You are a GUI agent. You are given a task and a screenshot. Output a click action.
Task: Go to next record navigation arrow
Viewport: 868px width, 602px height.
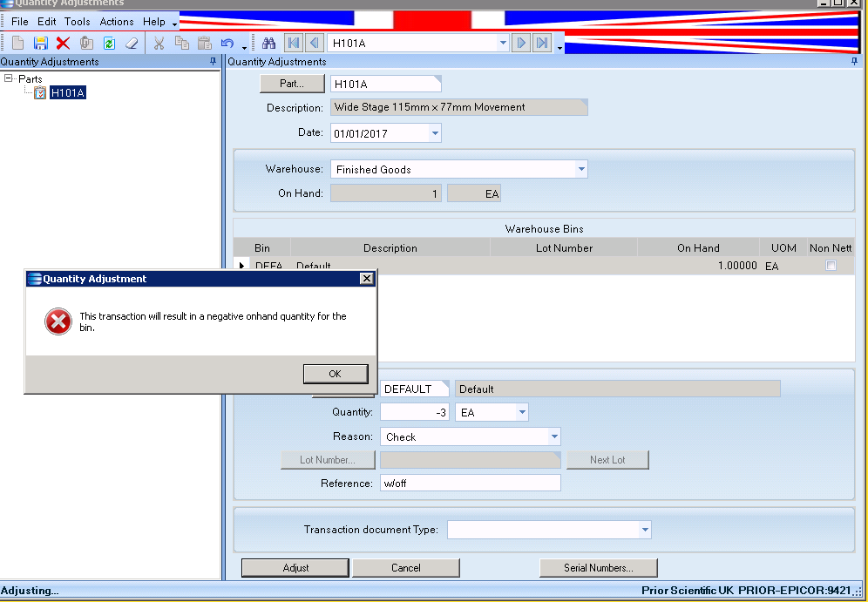coord(521,43)
